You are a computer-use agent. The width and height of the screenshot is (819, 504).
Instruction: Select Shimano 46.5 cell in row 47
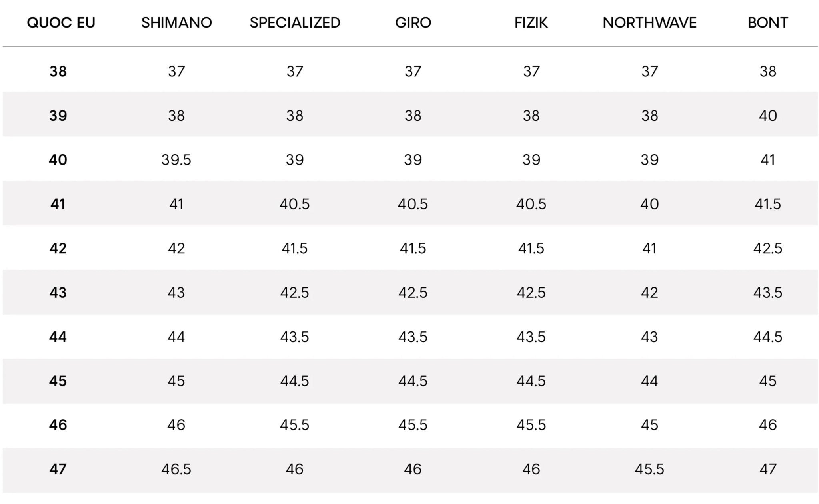(176, 469)
